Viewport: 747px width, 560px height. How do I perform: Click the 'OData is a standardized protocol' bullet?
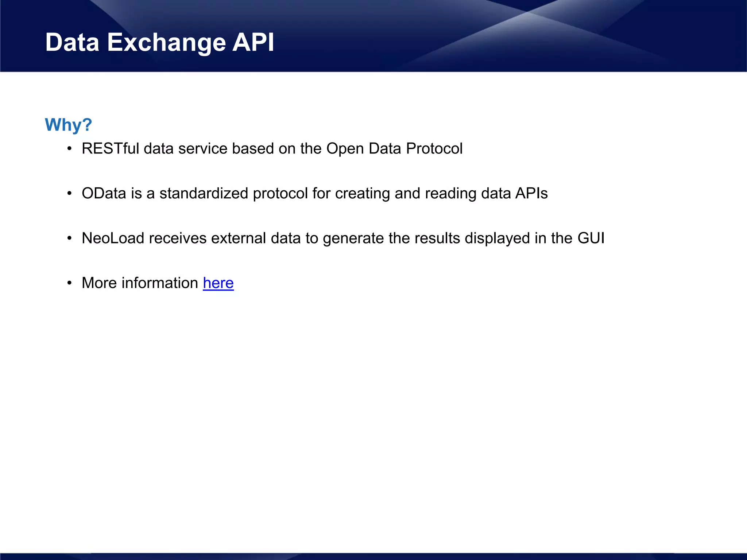pos(314,194)
